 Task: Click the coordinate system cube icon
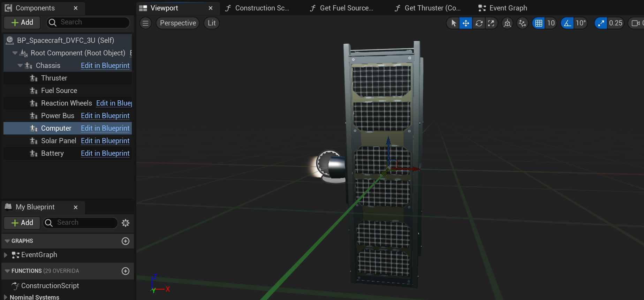pos(507,23)
